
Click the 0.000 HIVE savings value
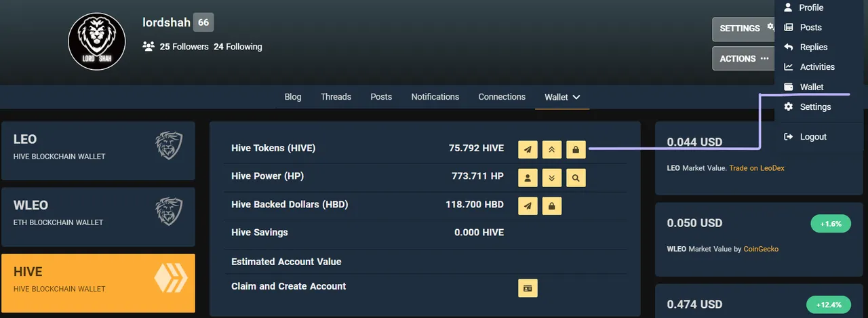(x=479, y=232)
